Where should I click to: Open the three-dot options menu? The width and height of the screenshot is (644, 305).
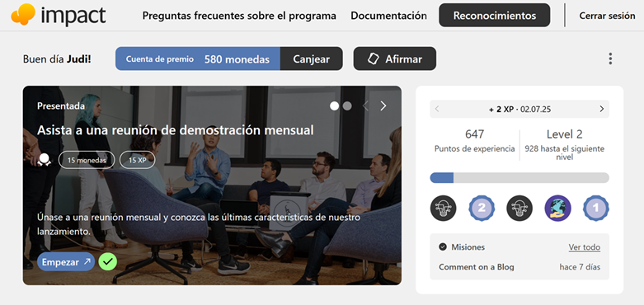(610, 59)
